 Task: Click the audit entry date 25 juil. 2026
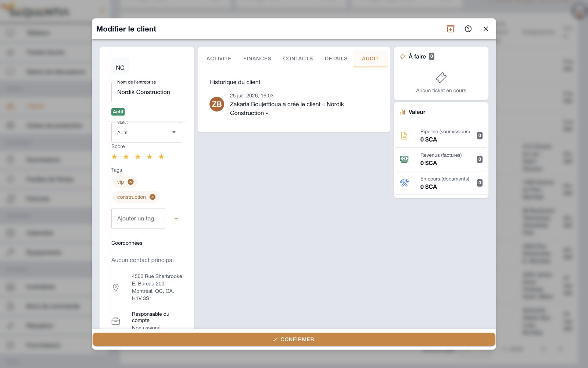(x=252, y=96)
